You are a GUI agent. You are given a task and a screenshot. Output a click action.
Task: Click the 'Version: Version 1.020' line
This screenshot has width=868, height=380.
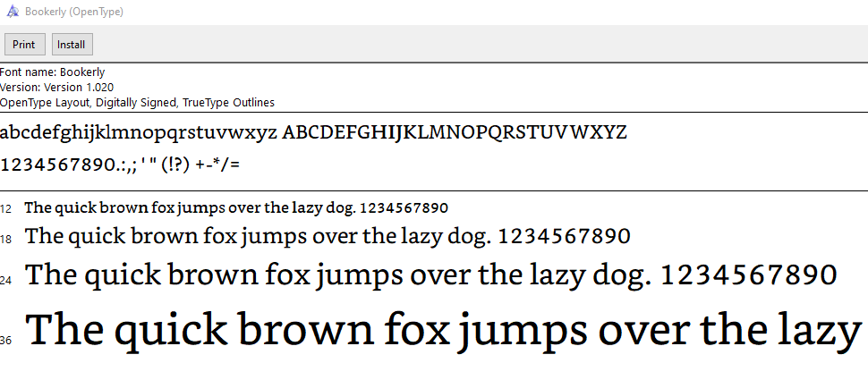tap(56, 88)
